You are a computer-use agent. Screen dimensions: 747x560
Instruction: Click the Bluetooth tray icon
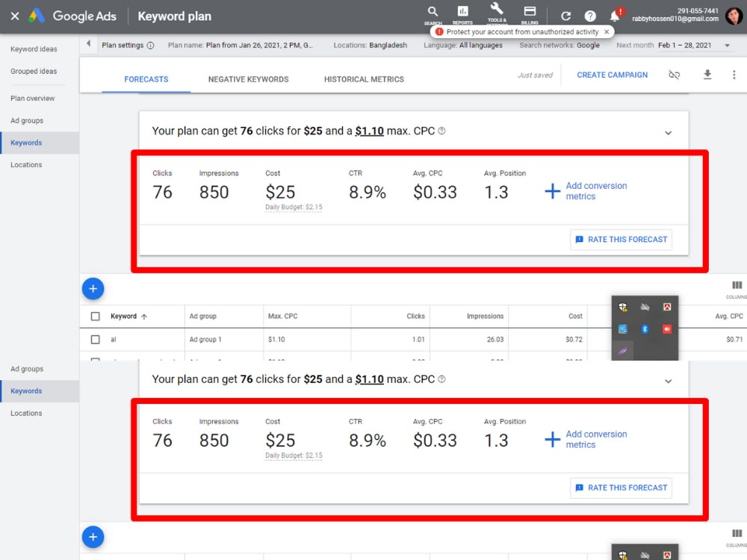click(645, 329)
